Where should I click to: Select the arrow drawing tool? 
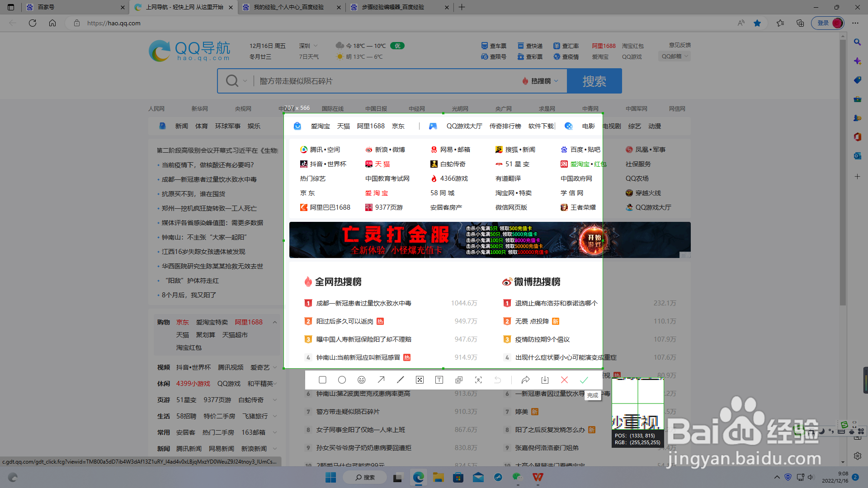[381, 380]
